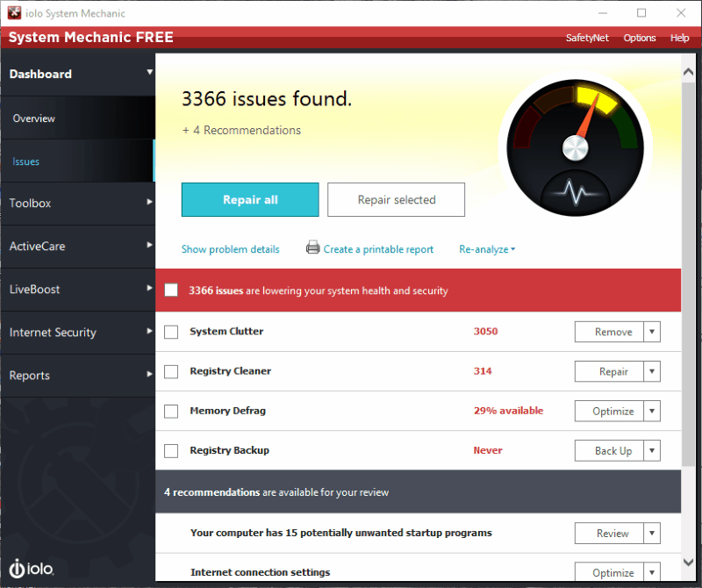Click the vertical scrollbar thumb
The height and width of the screenshot is (588, 702).
[689, 274]
